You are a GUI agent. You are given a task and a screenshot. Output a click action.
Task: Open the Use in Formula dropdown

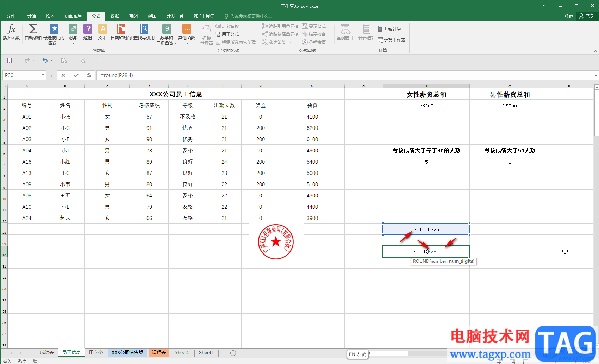[x=229, y=34]
